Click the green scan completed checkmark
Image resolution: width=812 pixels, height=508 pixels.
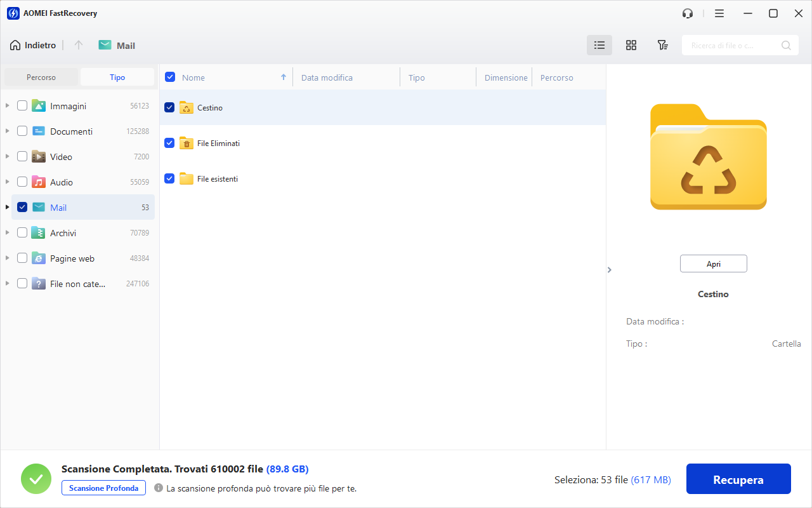pos(36,479)
